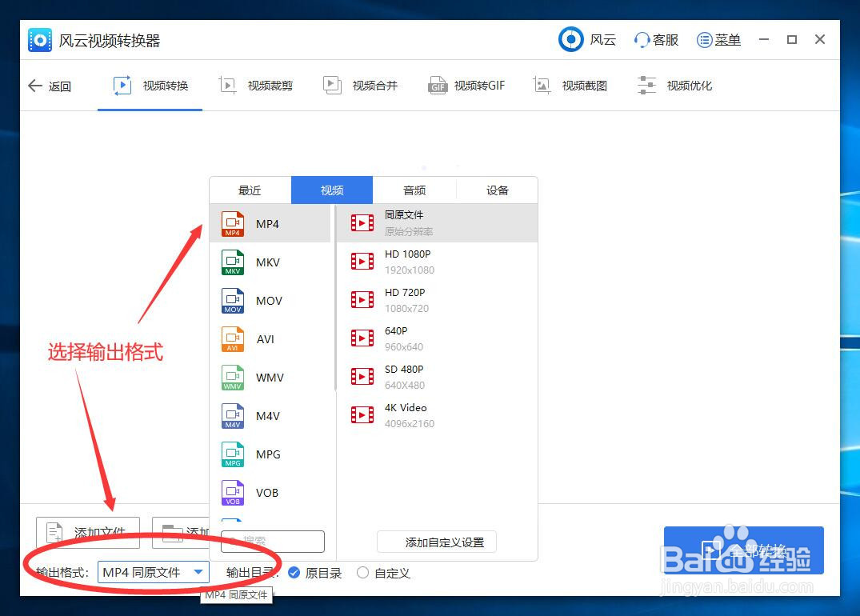Open 客服 customer service headset icon
The image size is (860, 616).
(x=641, y=40)
